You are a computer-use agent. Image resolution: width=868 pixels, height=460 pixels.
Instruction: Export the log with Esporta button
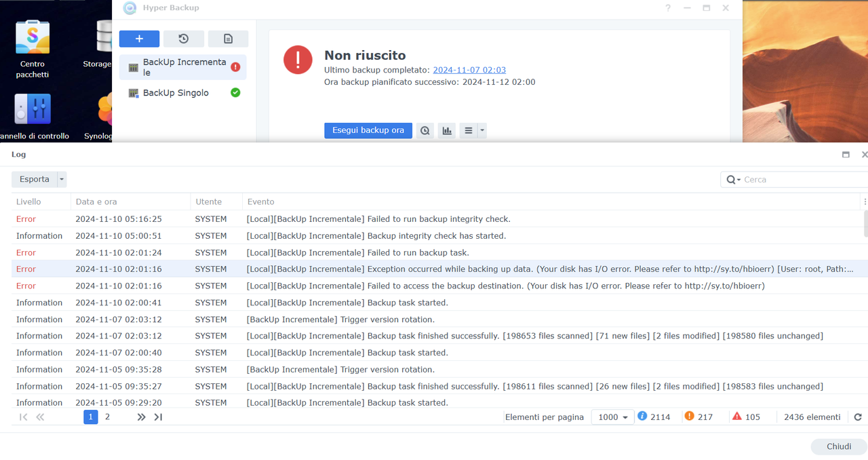tap(35, 179)
